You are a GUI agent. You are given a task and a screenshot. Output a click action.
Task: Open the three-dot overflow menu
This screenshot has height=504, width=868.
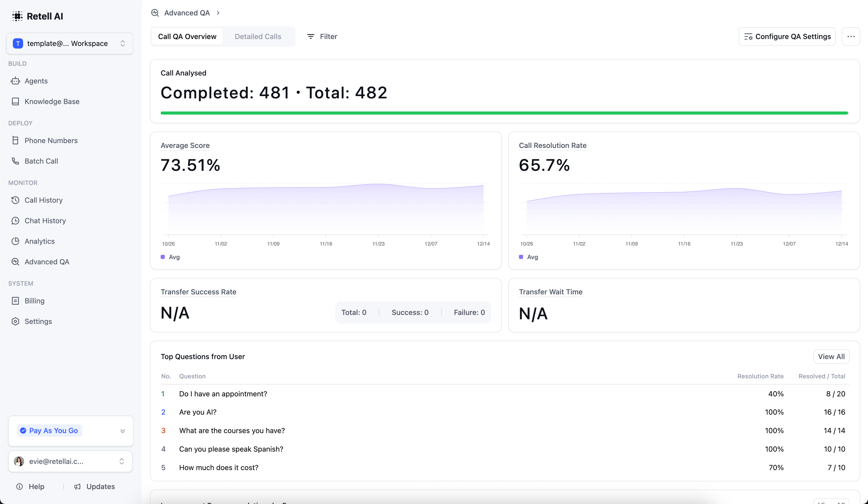851,36
